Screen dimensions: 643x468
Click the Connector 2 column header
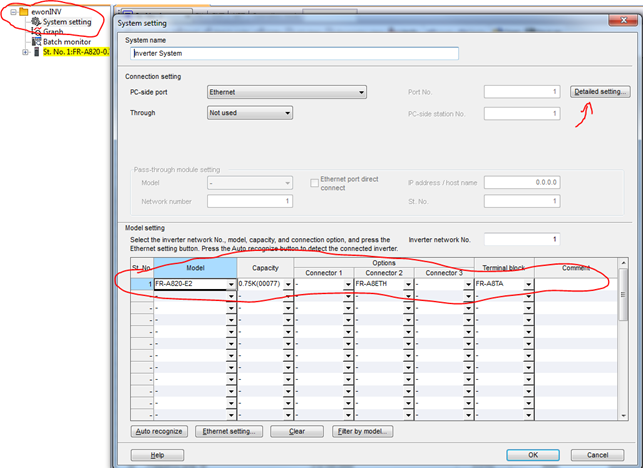coord(384,273)
